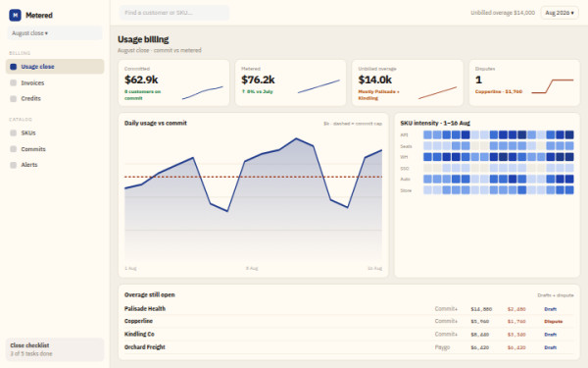Viewport: 588px width, 368px height.
Task: Open Commits via its sidebar icon
Action: pyautogui.click(x=13, y=149)
